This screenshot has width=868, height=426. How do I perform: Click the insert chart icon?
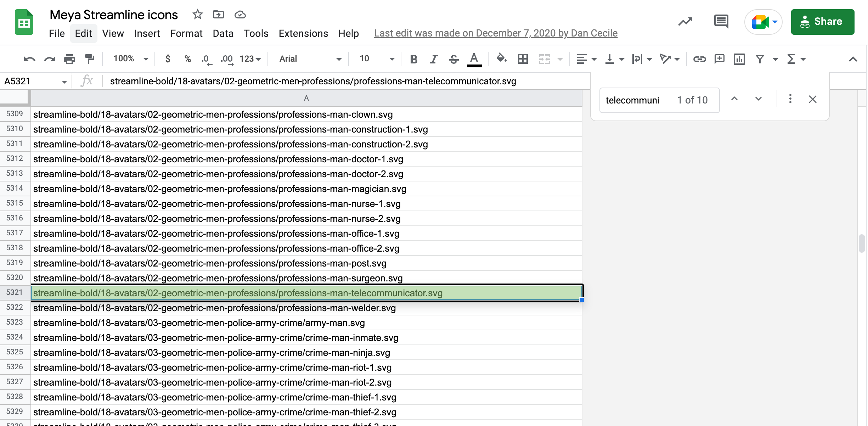739,59
